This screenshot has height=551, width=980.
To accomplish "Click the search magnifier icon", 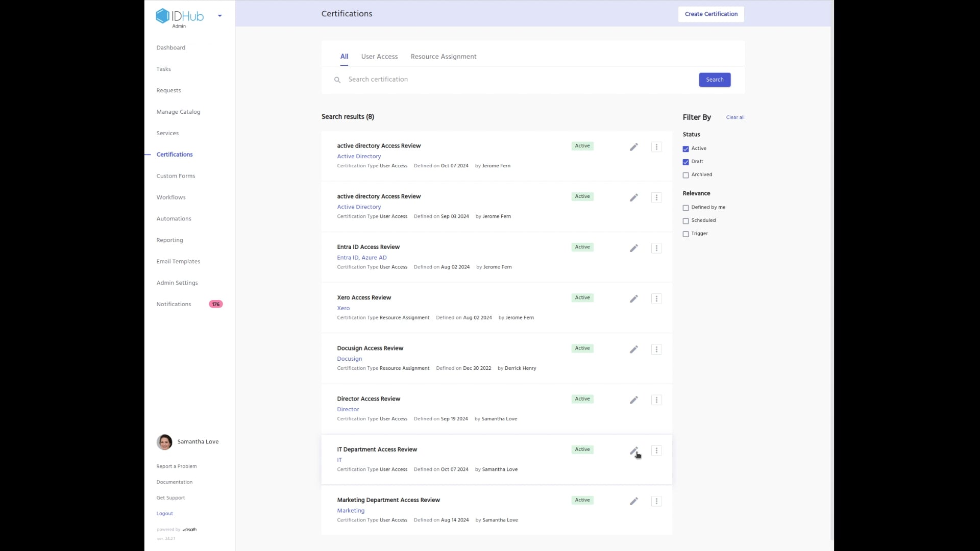I will click(336, 80).
